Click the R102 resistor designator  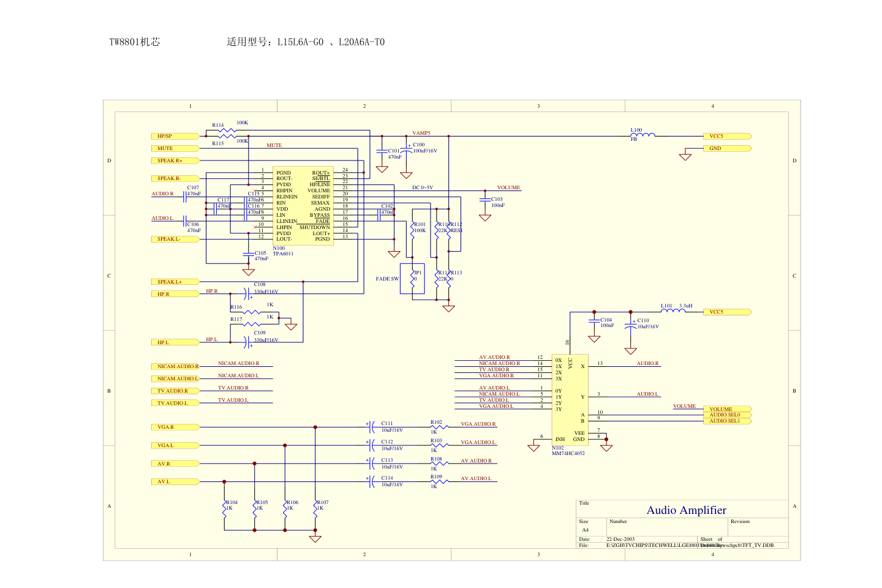tap(436, 422)
